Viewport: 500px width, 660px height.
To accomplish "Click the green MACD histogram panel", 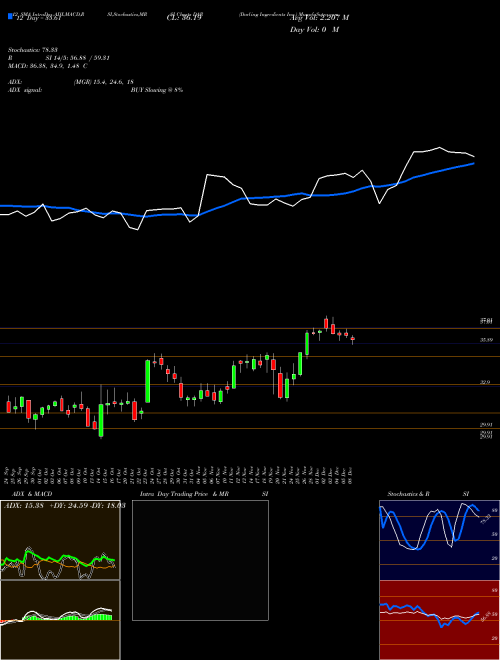I will [x=60, y=620].
